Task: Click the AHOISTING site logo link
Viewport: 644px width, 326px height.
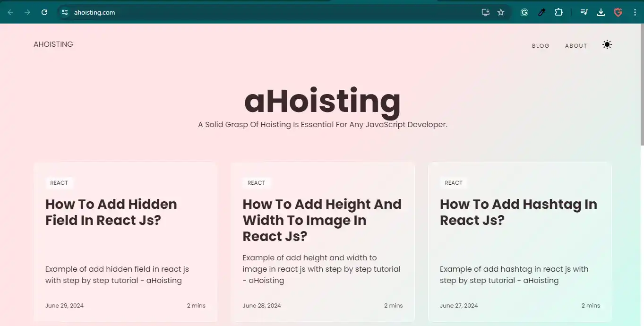Action: click(x=53, y=44)
